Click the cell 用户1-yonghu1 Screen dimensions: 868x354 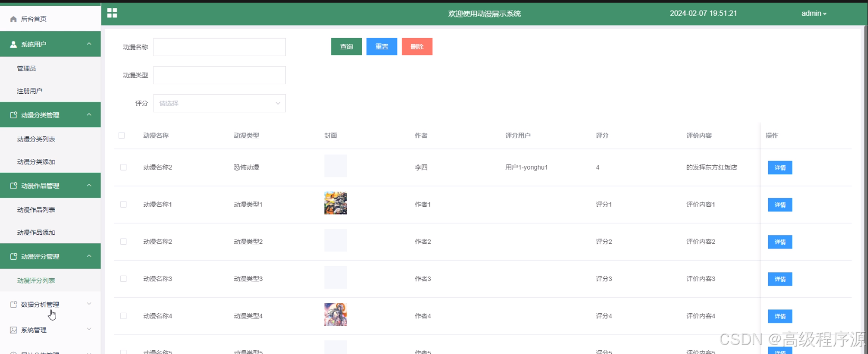[526, 167]
